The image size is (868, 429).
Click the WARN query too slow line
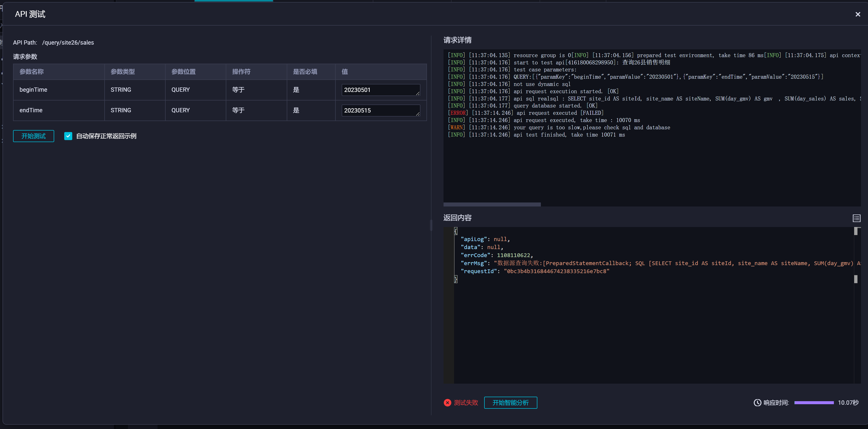coord(559,127)
